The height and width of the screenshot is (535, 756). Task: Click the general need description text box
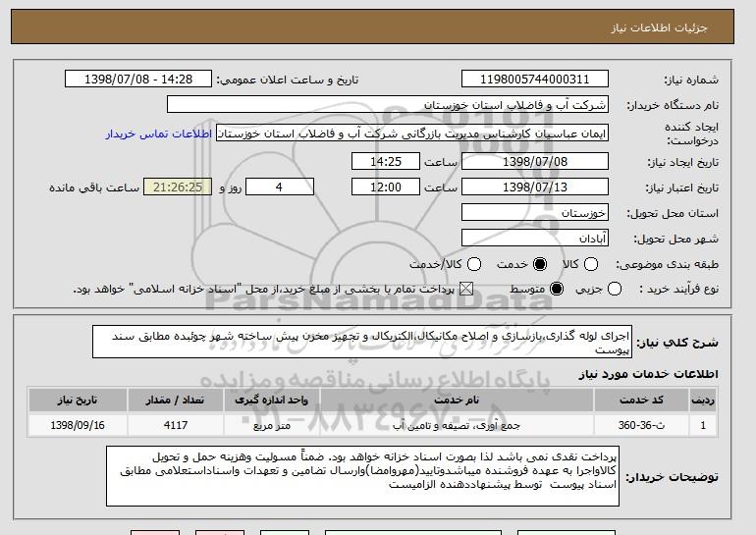tap(362, 342)
